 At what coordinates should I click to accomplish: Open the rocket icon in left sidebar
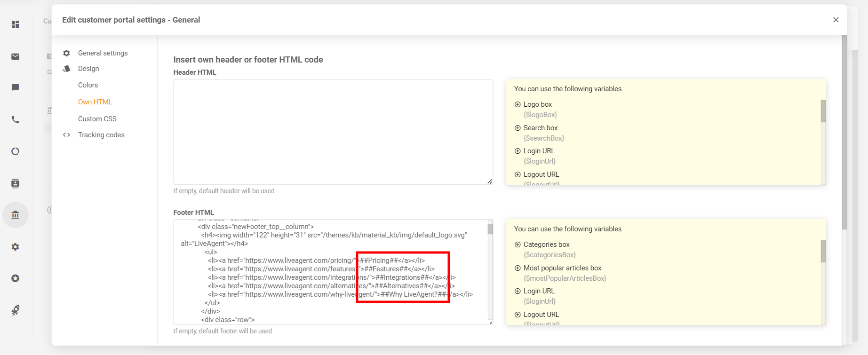[16, 310]
